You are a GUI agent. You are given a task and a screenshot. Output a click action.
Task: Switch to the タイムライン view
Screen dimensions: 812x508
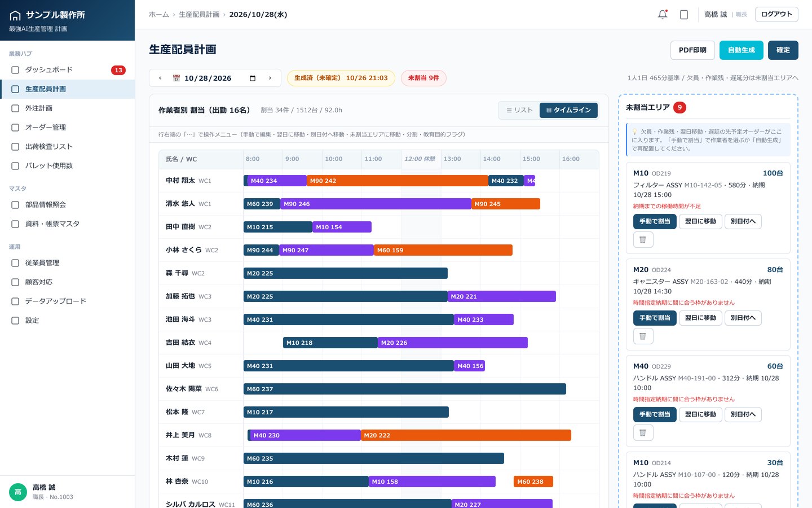(568, 110)
